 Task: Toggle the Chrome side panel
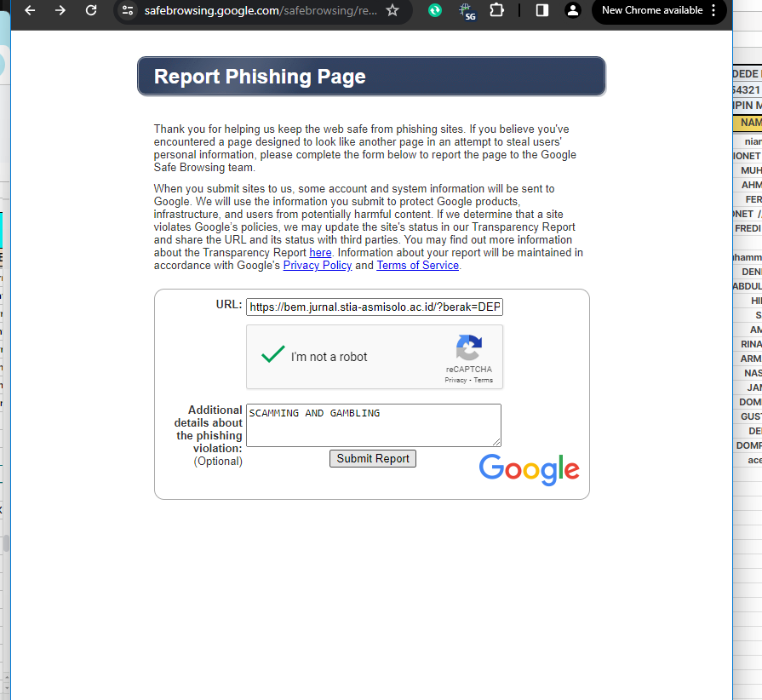pos(542,10)
